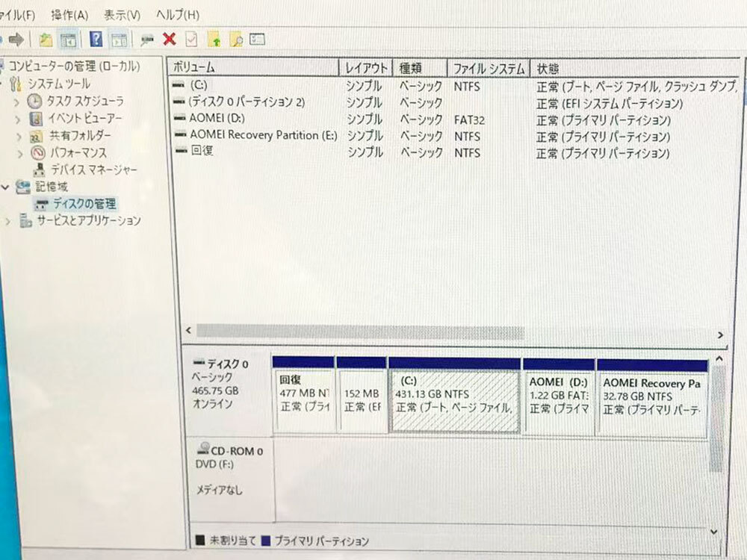
Task: Click the Up one level folder icon
Action: (x=46, y=40)
